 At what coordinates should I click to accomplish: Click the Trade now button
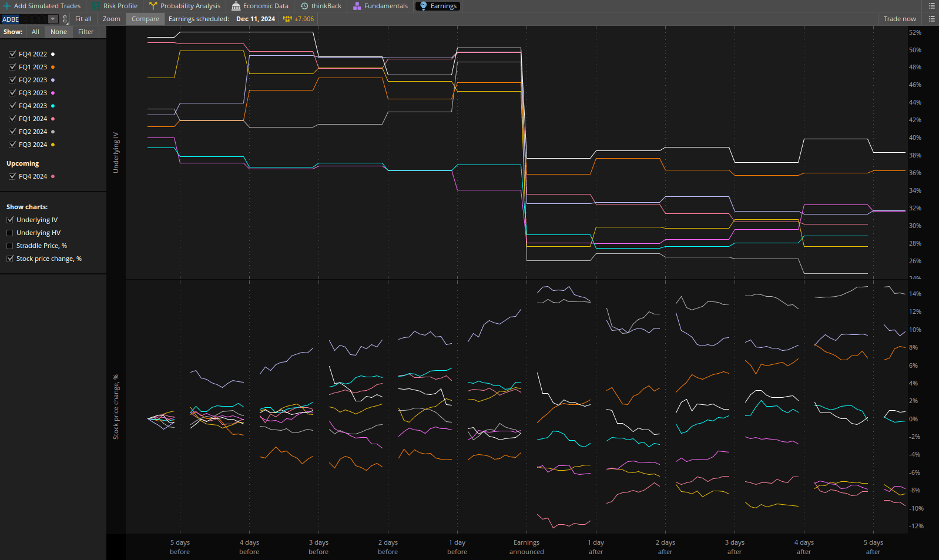[x=900, y=19]
